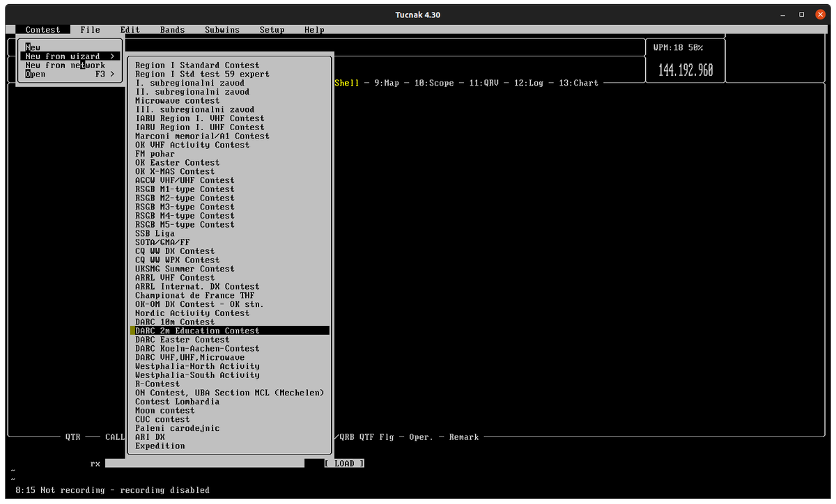The width and height of the screenshot is (836, 504).
Task: Click the LOAD button
Action: point(344,464)
